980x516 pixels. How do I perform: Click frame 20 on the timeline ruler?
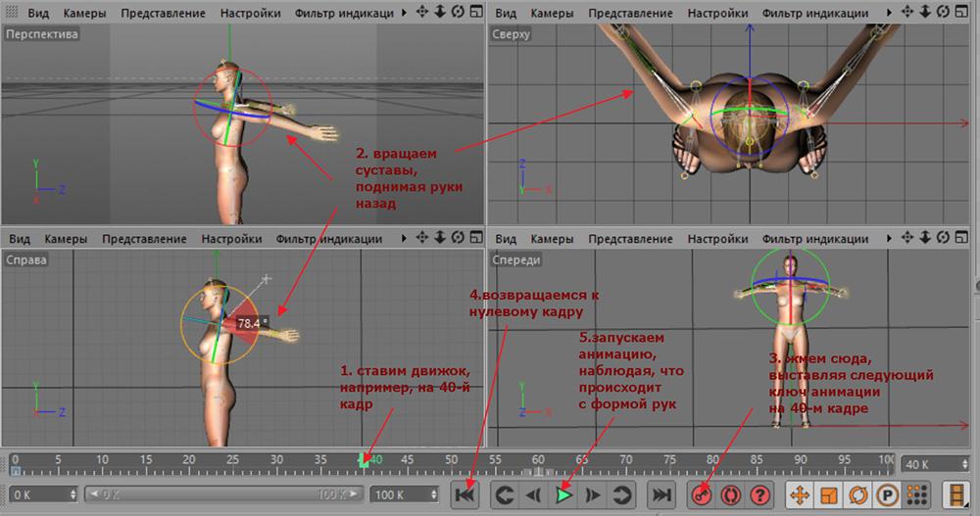pos(189,460)
